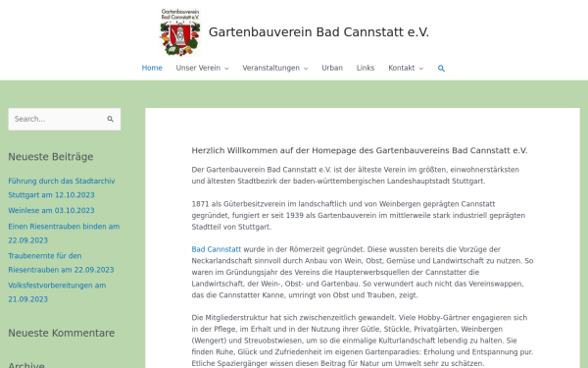
Task: Open the Unser Verein menu
Action: point(198,68)
